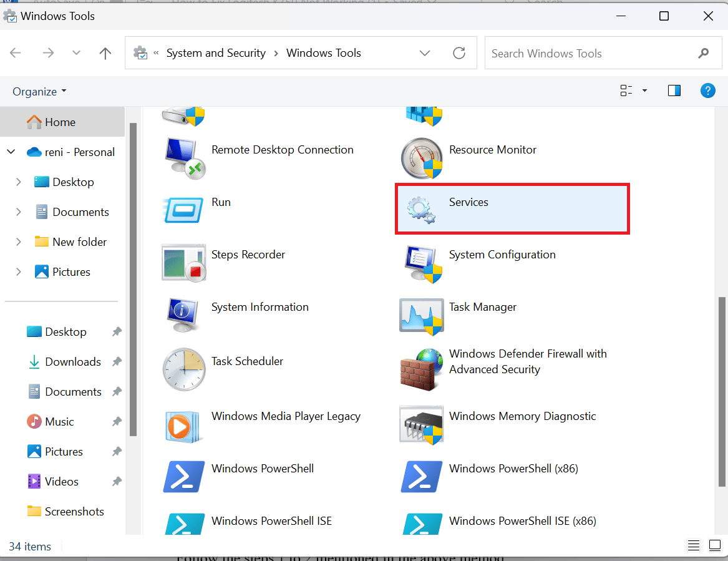The image size is (728, 561).
Task: Open pinned Downloads in Quick access
Action: pos(64,362)
